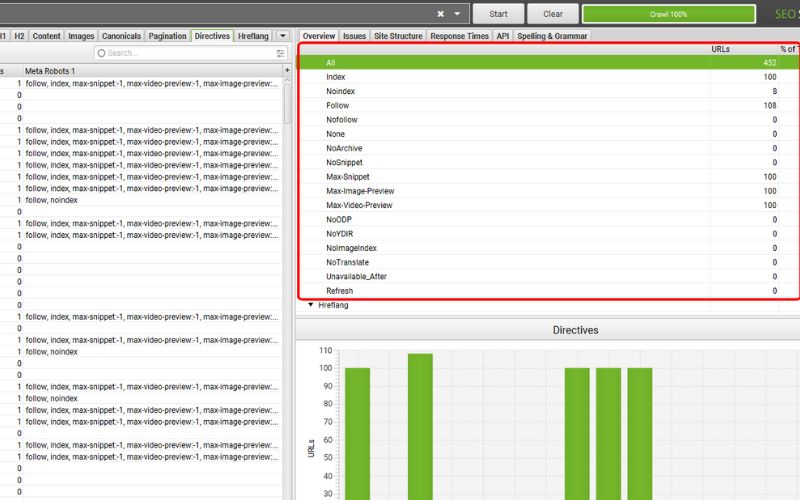
Task: Click the 452 URLs count cell
Action: point(769,63)
